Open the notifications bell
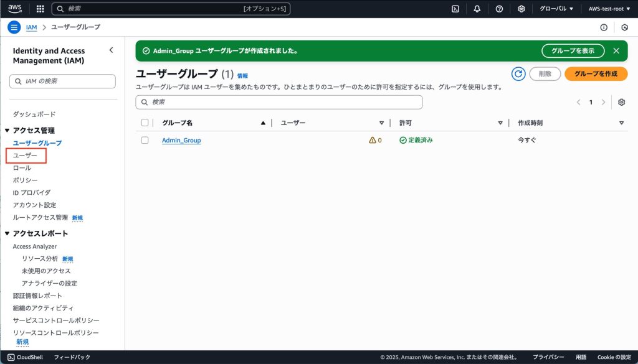The image size is (638, 364). point(477,9)
